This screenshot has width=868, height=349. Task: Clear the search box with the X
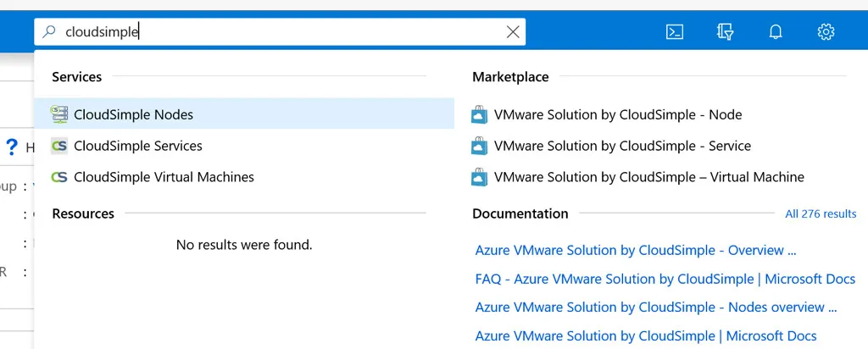click(x=513, y=32)
